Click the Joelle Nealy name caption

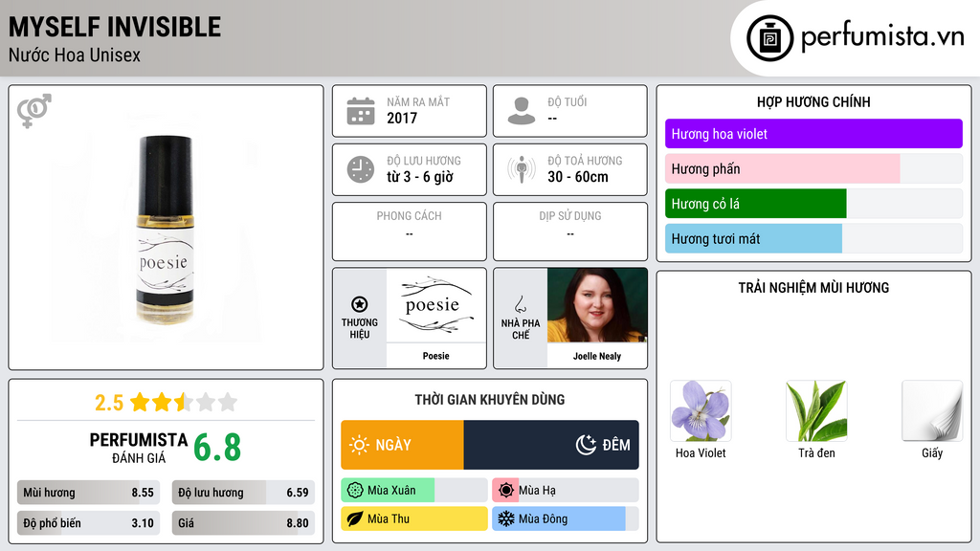pos(597,356)
